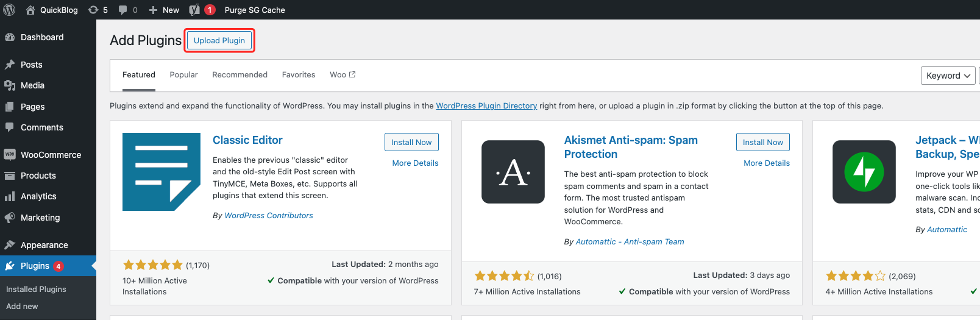Open the Classic Editor plugin title
The width and height of the screenshot is (980, 320).
point(247,140)
